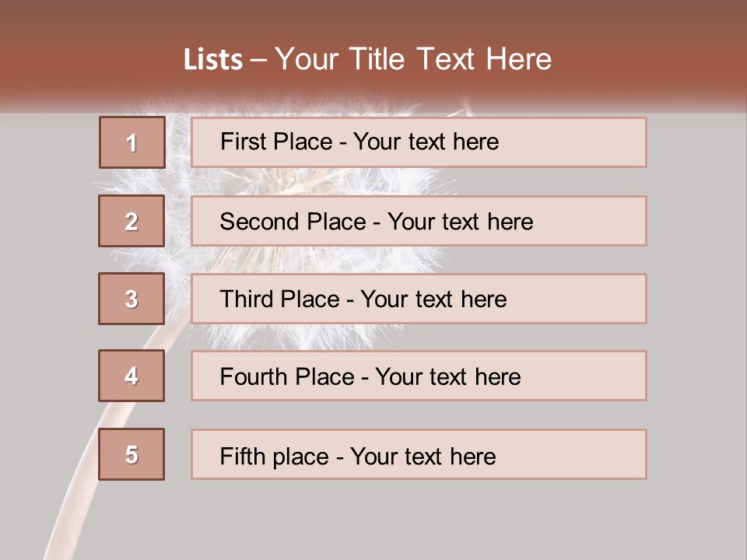Click 'Your Title Text Here' in the title
The width and height of the screenshot is (747, 560).
click(x=412, y=59)
